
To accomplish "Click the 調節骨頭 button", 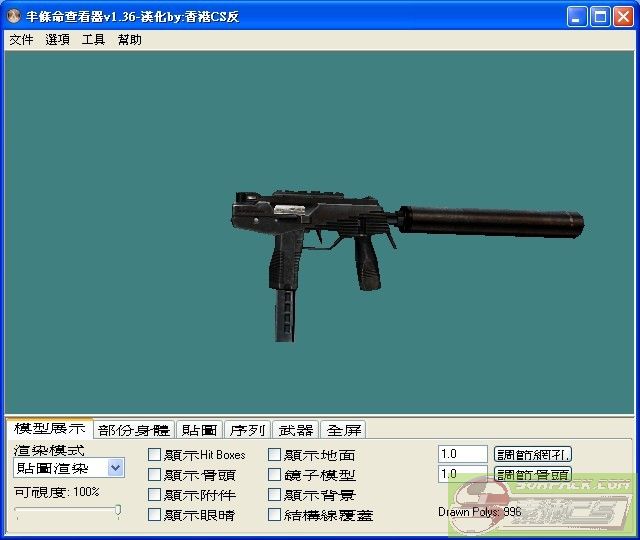I will 533,474.
